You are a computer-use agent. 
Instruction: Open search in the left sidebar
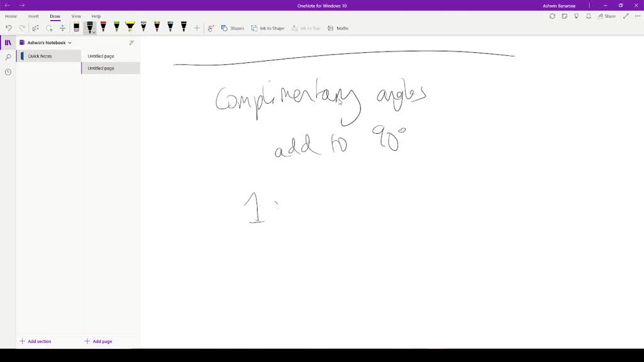[7, 57]
